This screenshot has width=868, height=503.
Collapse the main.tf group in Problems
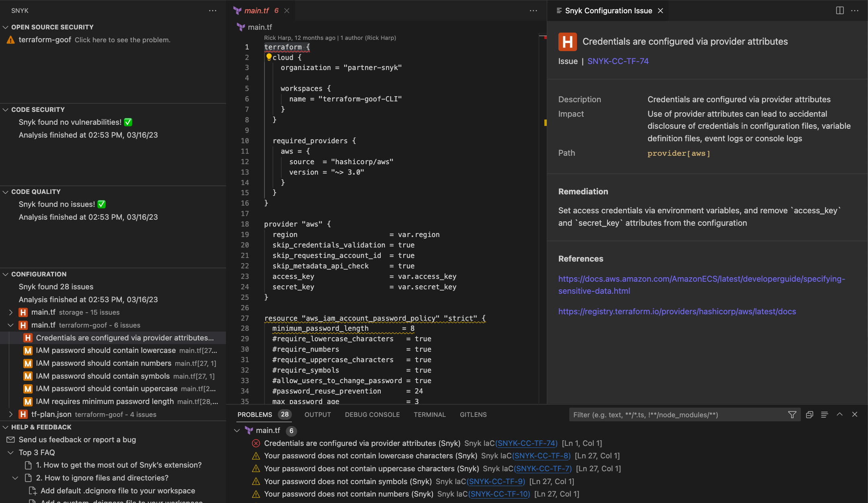(x=237, y=431)
